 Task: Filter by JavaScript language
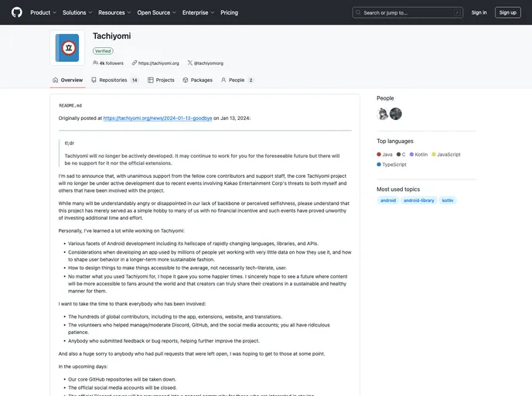(x=446, y=155)
